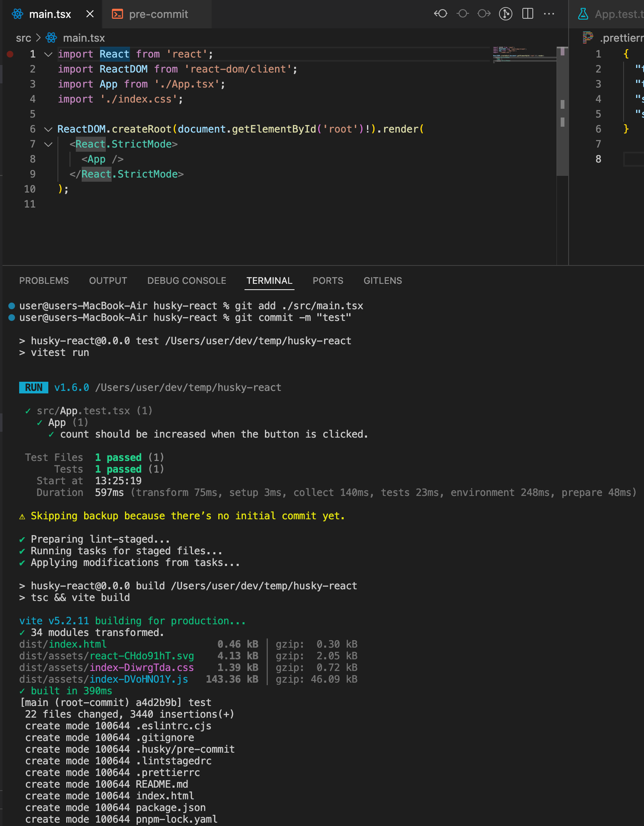Open the PROBLEMS panel tab
The width and height of the screenshot is (644, 826).
click(44, 280)
